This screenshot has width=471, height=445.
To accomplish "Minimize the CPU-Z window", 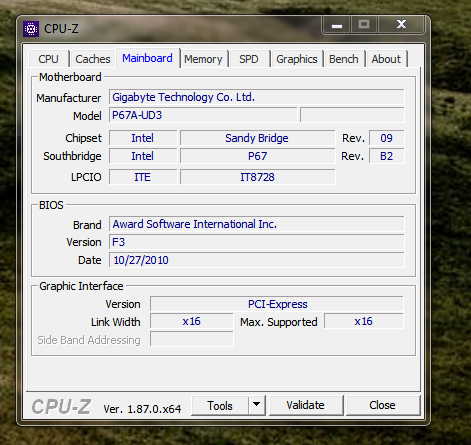I will (x=337, y=25).
